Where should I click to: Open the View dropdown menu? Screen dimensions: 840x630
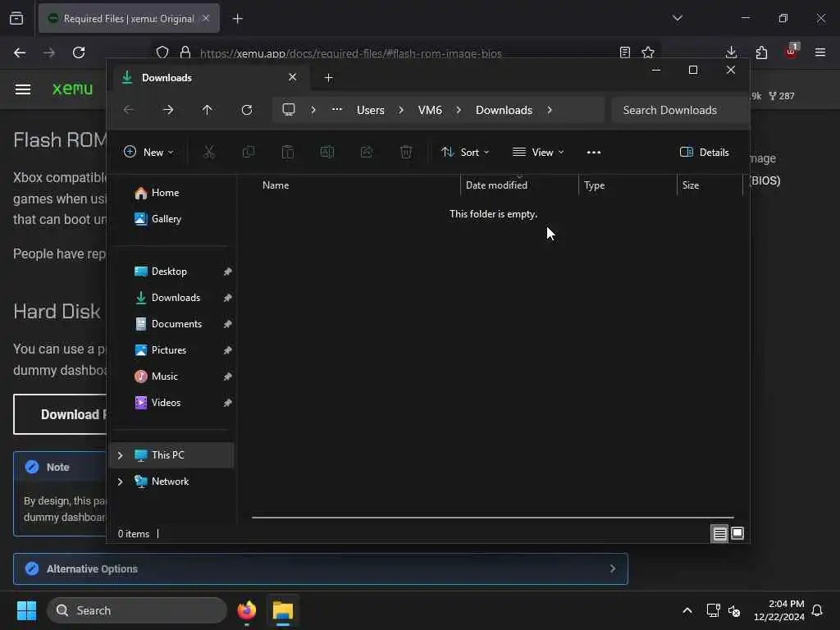[x=538, y=152]
